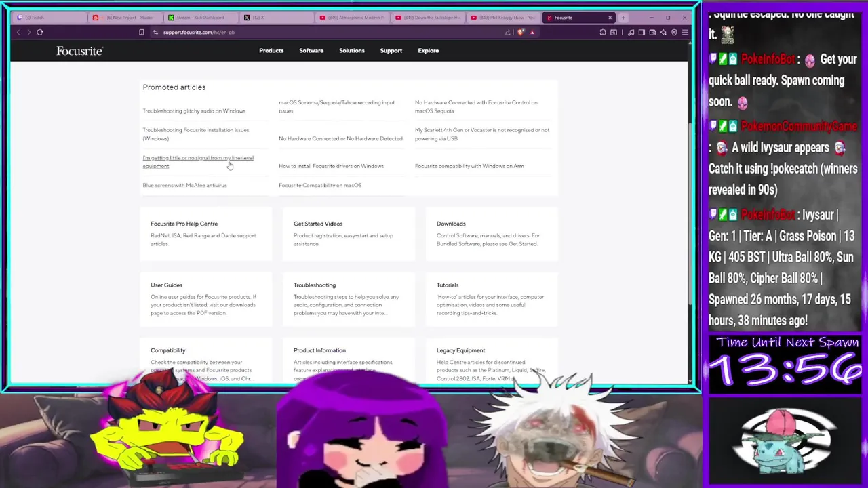Open macOS Sonoma/Sequoia/Tahoe recording input issues
Image resolution: width=868 pixels, height=488 pixels.
point(336,106)
